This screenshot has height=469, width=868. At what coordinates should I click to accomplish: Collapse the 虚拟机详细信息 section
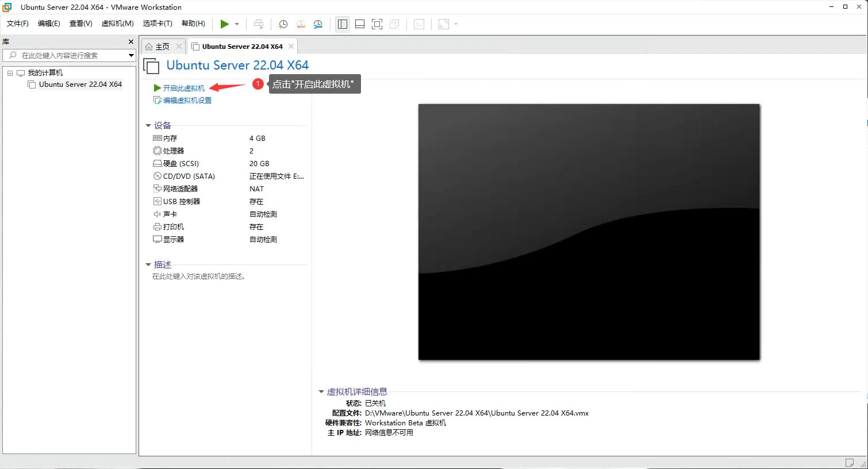coord(321,392)
